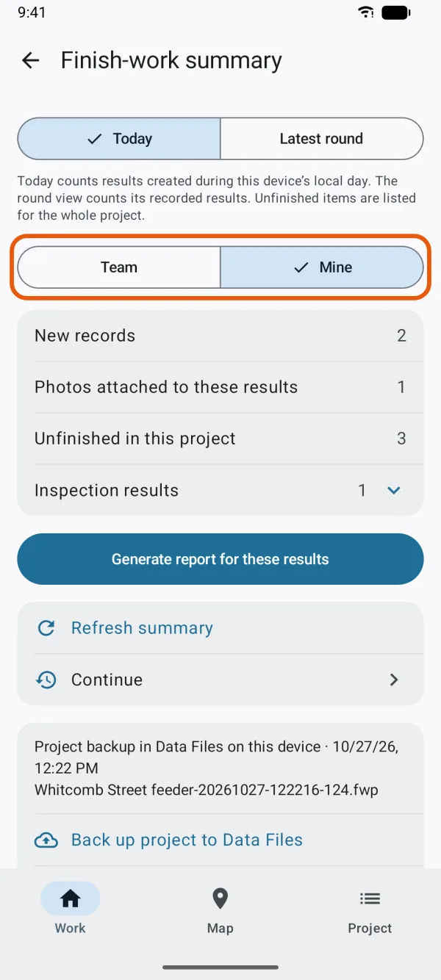This screenshot has width=441, height=980.
Task: Expand Inspection results chevron
Action: point(394,490)
